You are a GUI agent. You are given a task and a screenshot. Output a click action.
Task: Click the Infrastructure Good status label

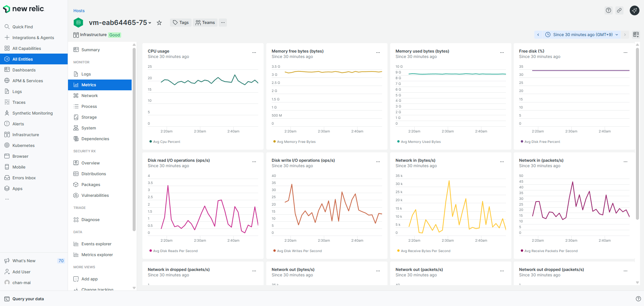97,35
